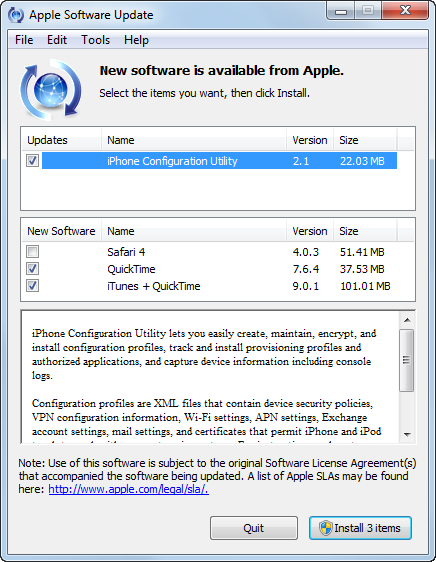Uncheck the iTunes + QuickTime checkbox
436x562 pixels.
click(x=33, y=286)
